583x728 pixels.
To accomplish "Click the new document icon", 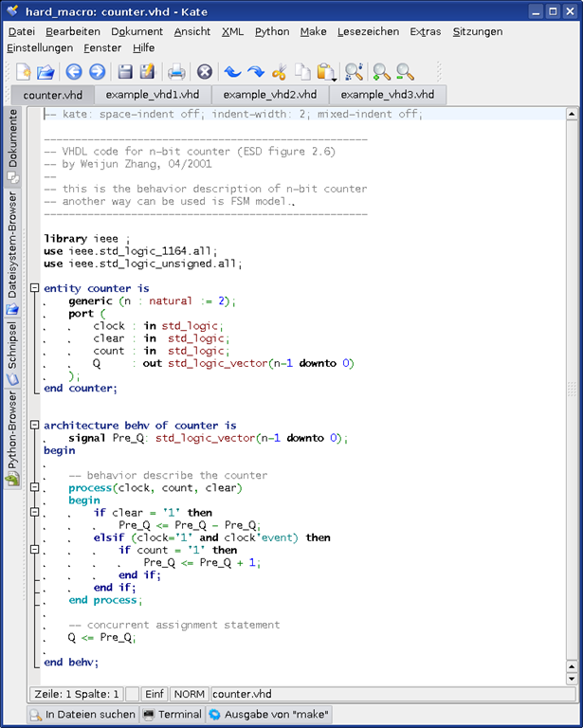I will coord(22,72).
